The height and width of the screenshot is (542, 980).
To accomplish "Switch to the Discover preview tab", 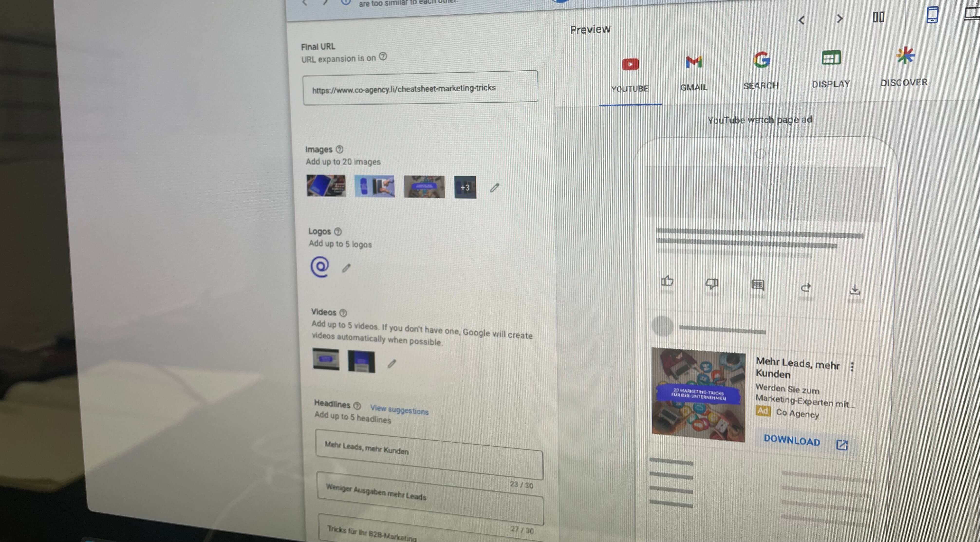I will (904, 67).
